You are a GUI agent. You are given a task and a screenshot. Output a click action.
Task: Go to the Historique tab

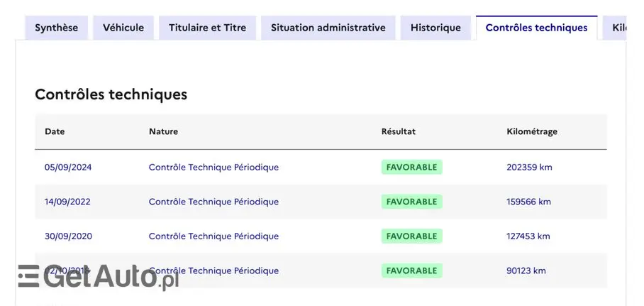click(x=435, y=28)
